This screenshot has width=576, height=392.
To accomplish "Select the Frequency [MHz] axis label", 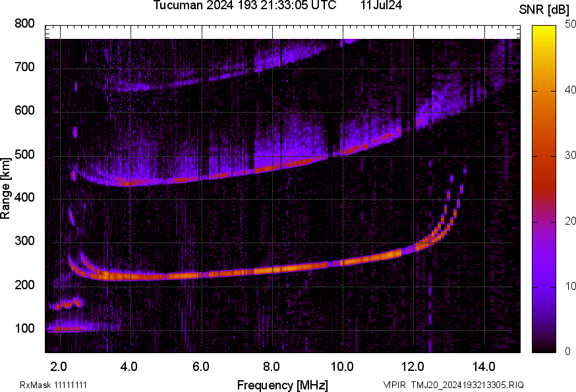I will (282, 385).
